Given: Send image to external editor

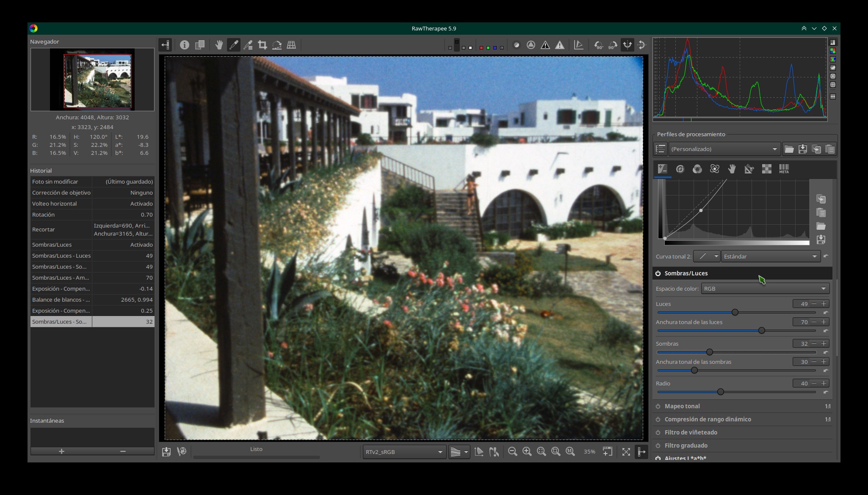Looking at the screenshot, I should pos(182,452).
